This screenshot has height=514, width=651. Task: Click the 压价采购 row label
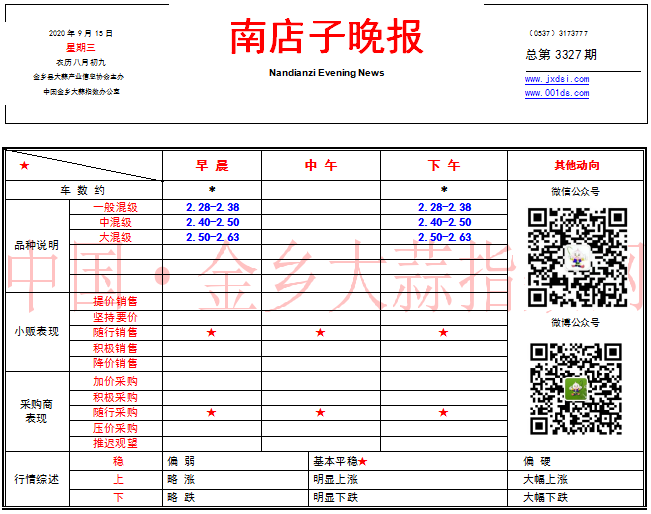coord(115,428)
